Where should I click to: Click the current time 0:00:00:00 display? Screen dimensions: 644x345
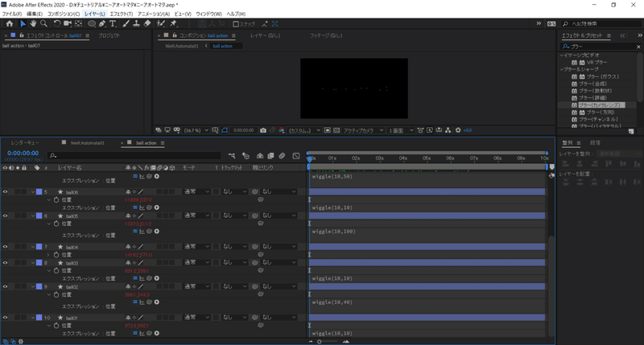[x=23, y=153]
